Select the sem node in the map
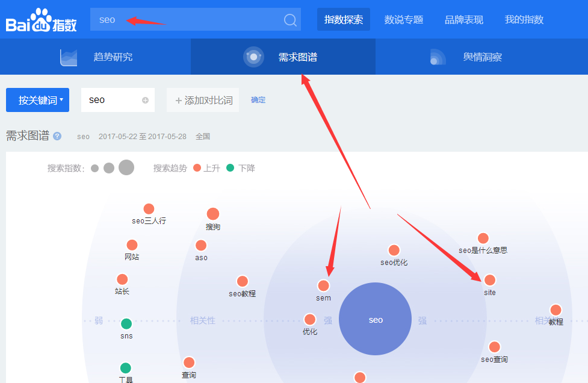 [323, 286]
